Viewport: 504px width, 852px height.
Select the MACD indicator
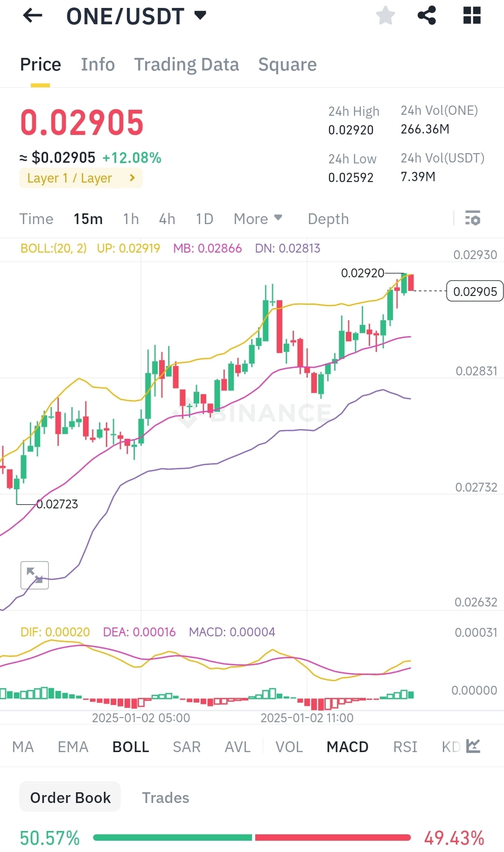tap(347, 746)
